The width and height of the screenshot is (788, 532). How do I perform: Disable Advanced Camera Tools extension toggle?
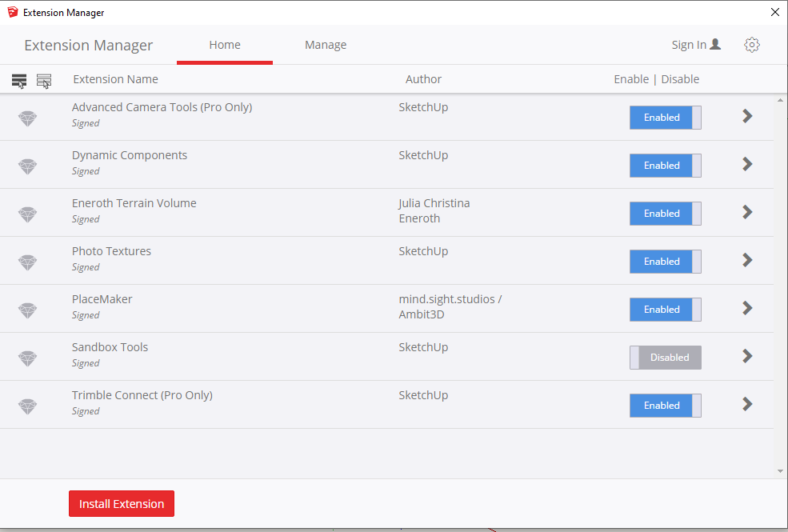(666, 118)
